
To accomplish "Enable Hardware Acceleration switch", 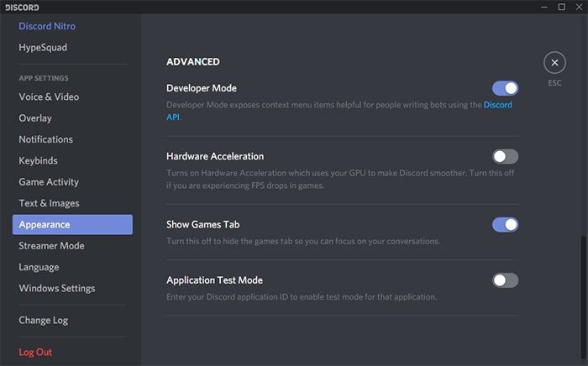I will click(x=505, y=156).
